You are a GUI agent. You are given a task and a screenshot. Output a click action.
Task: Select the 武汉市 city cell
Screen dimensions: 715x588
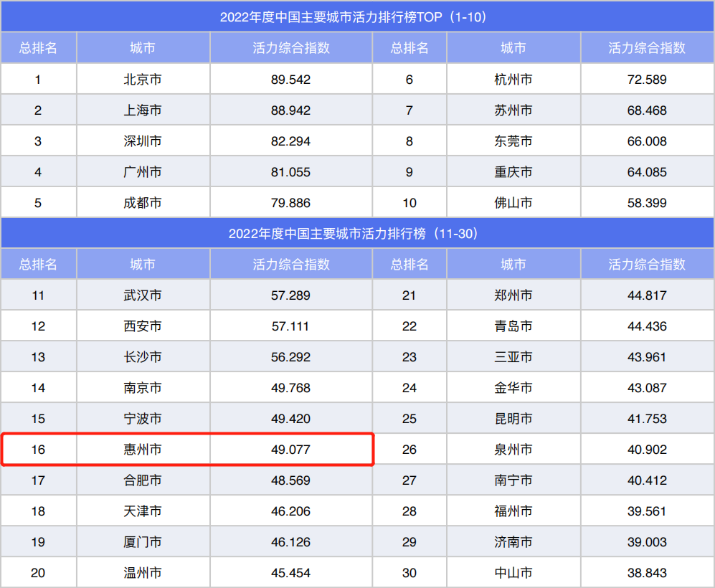click(x=143, y=295)
